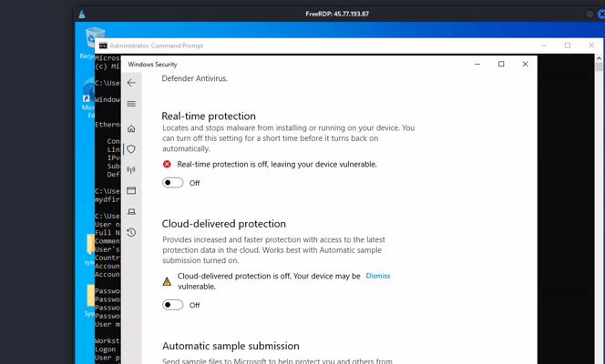Turn on the Real-time protection toggle
The width and height of the screenshot is (605, 364).
[x=172, y=183]
